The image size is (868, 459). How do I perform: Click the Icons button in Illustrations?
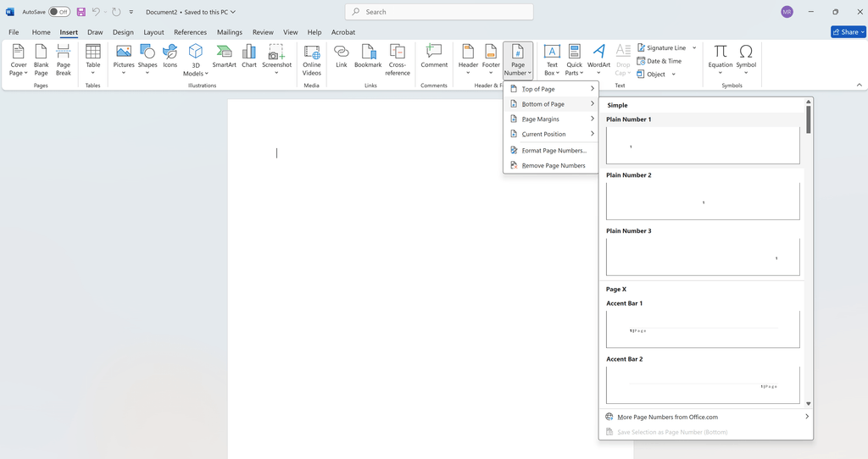click(170, 57)
